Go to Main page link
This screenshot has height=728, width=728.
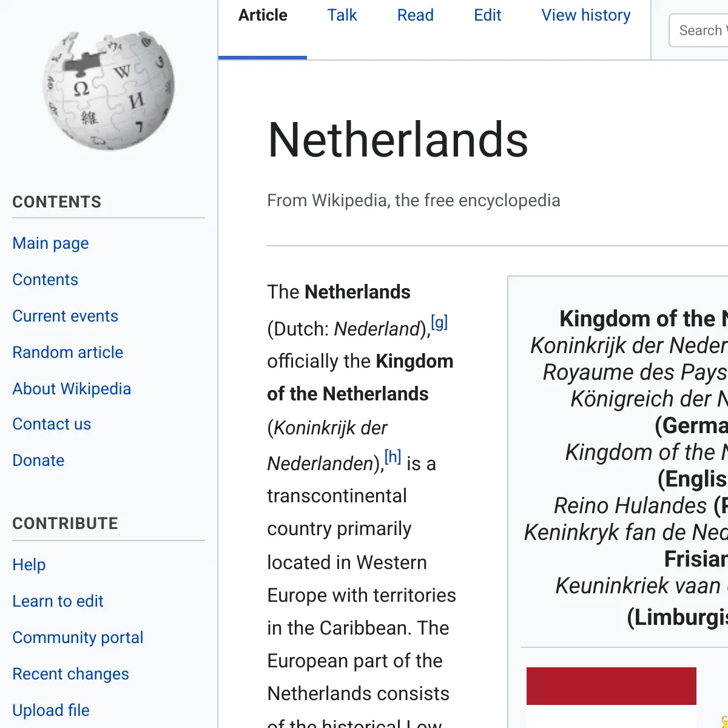[x=50, y=243]
